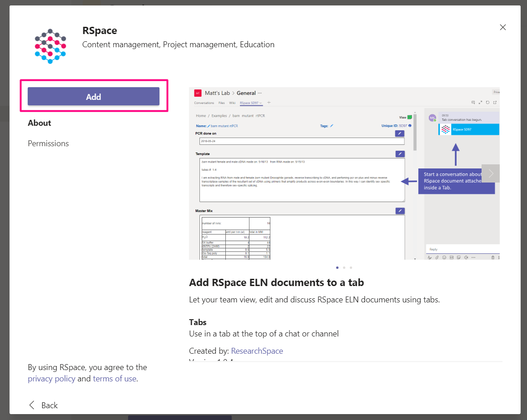Go back using the Back button
The width and height of the screenshot is (527, 420).
(44, 405)
